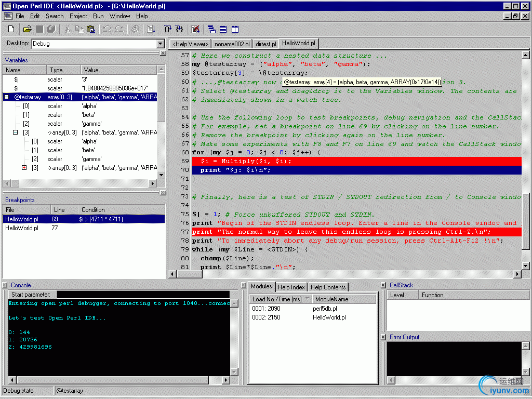Create a new file with the toolbar icon
This screenshot has height=399, width=532.
(x=11, y=29)
